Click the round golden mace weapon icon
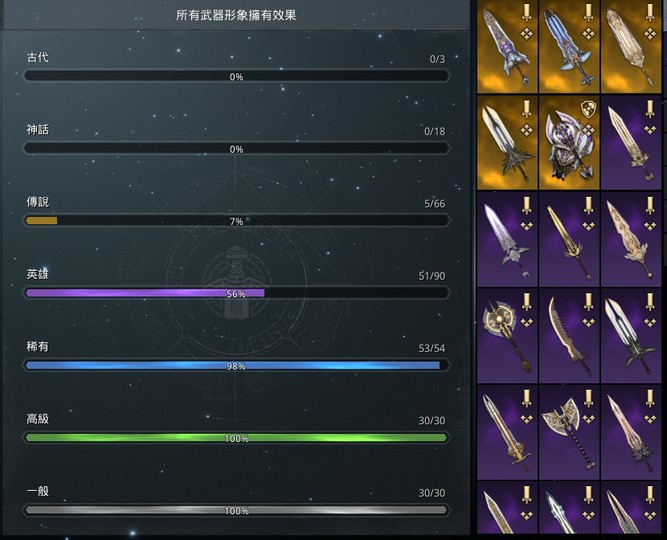Viewport: 667px width, 540px height. point(507,336)
